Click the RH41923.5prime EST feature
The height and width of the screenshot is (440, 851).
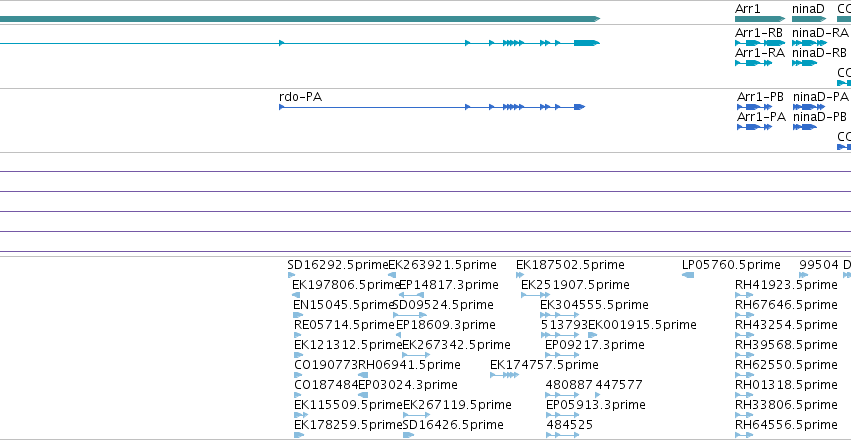click(x=744, y=295)
